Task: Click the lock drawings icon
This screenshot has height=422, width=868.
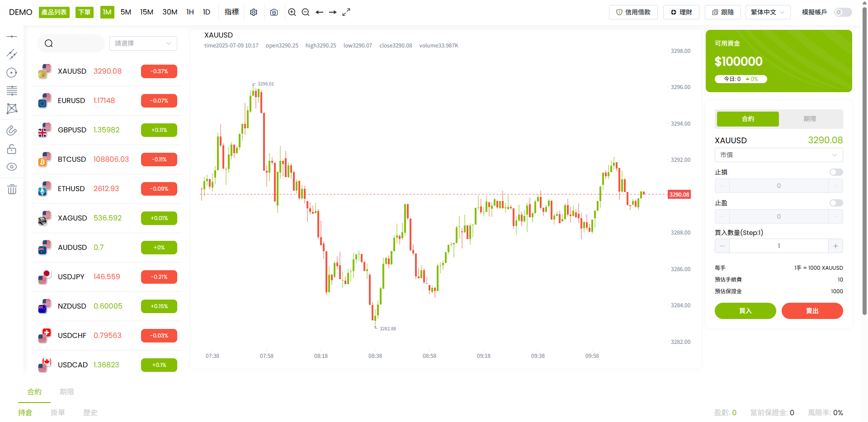Action: tap(12, 149)
